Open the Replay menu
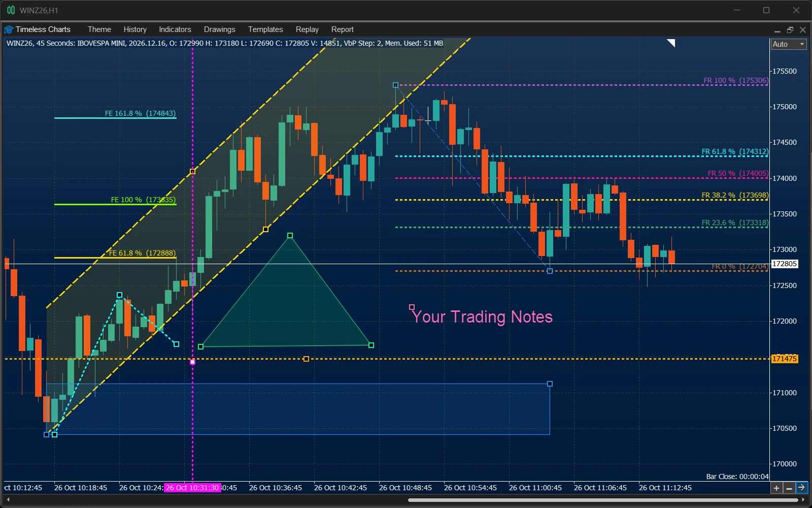Screen dimensions: 812x508 307,29
